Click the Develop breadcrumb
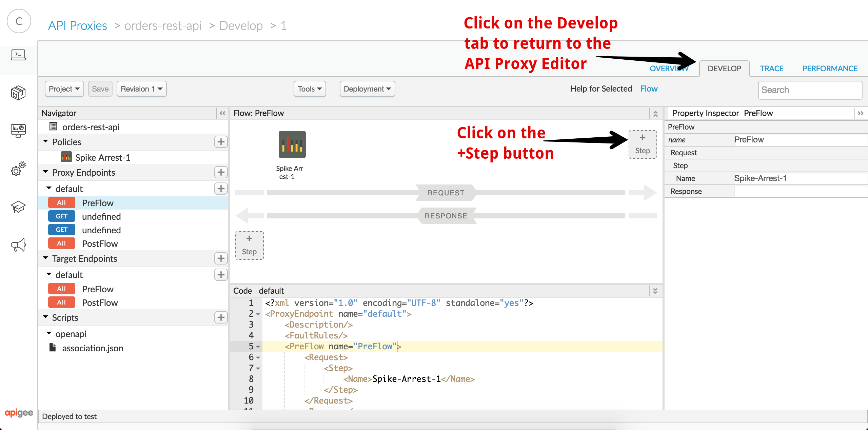Screen dimensions: 868x430 pyautogui.click(x=241, y=25)
